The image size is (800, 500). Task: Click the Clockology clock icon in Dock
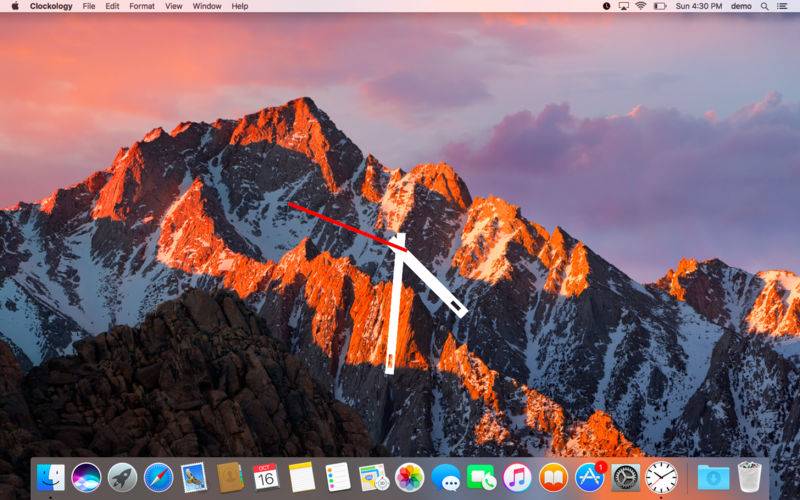click(x=661, y=478)
